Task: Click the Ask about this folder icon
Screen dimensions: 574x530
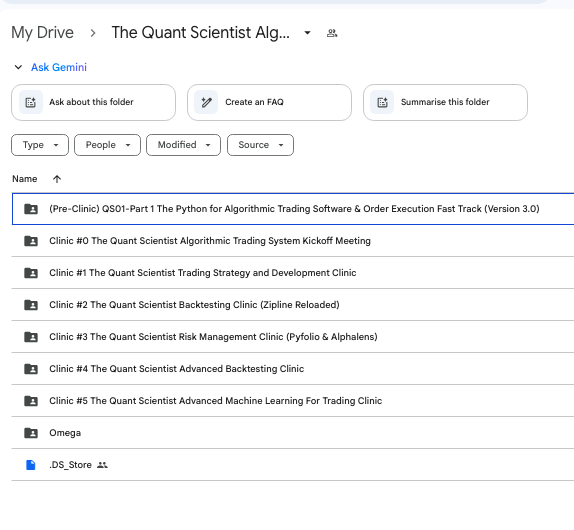Action: (31, 102)
